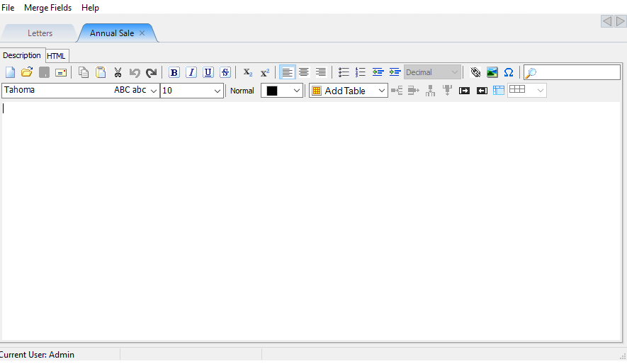Open the File menu

8,8
